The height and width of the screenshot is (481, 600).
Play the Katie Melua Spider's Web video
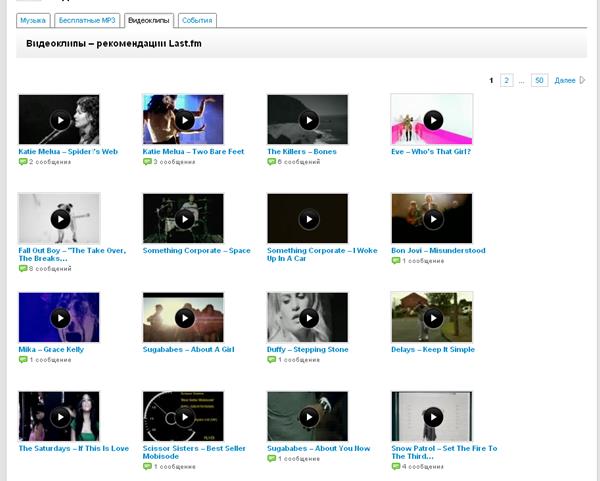(x=59, y=120)
